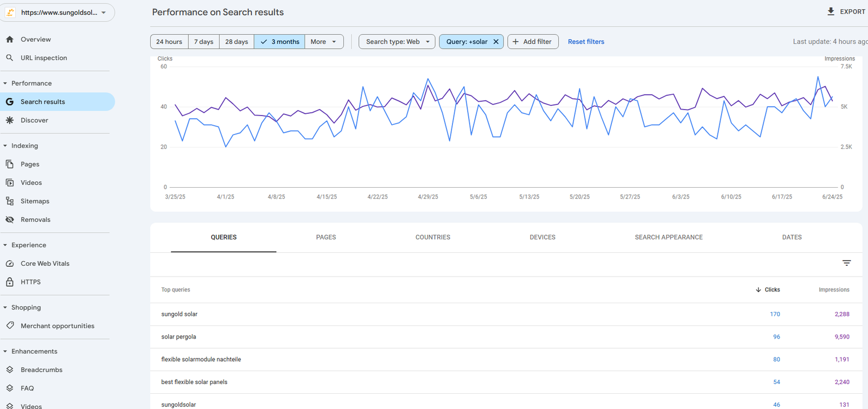Collapse the Performance sidebar section
Image resolution: width=868 pixels, height=409 pixels.
point(5,84)
